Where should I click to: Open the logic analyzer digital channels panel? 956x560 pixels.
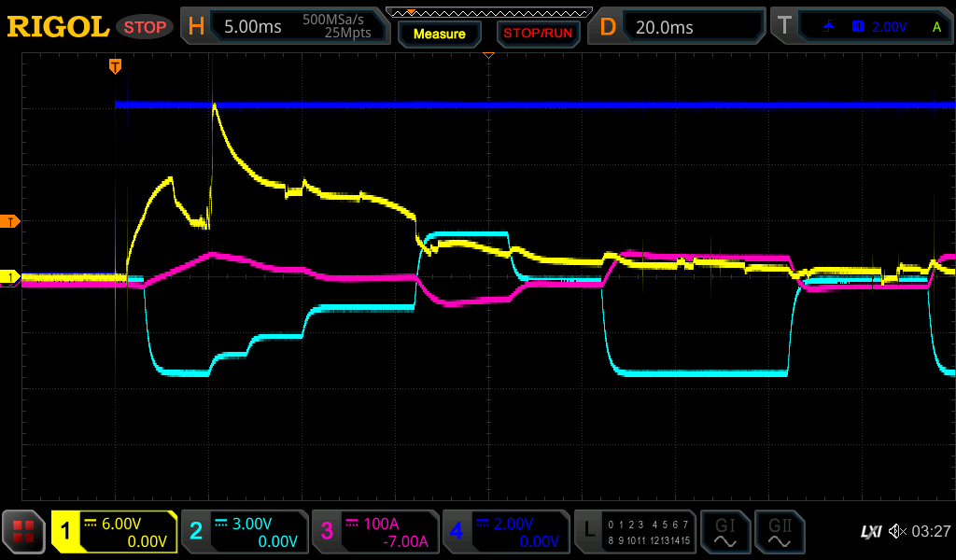[x=635, y=532]
